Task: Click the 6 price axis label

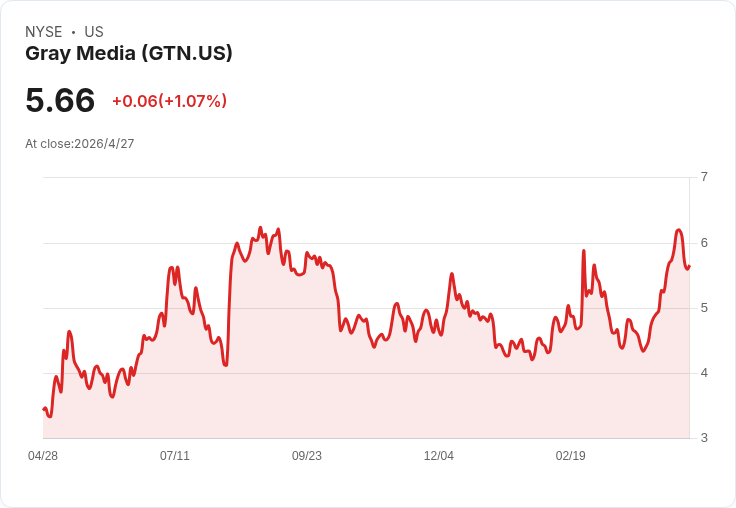Action: [x=704, y=243]
